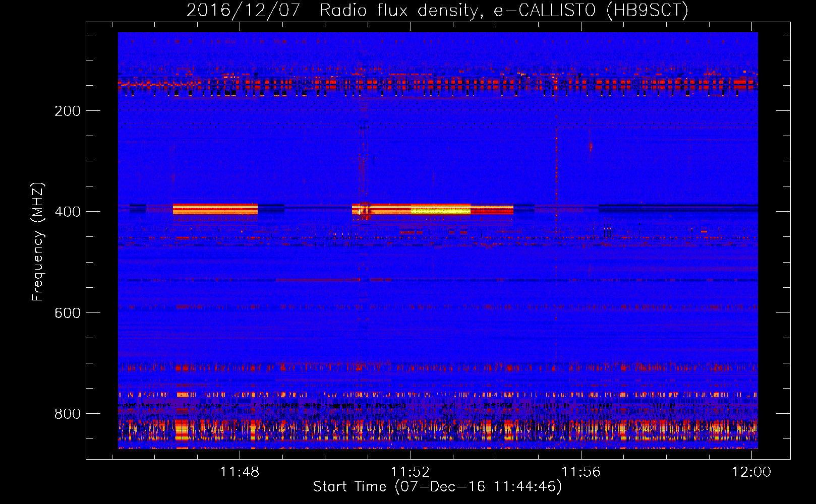Click the 'Frequency (MHZ)' axis title
The width and height of the screenshot is (816, 504).
click(38, 241)
